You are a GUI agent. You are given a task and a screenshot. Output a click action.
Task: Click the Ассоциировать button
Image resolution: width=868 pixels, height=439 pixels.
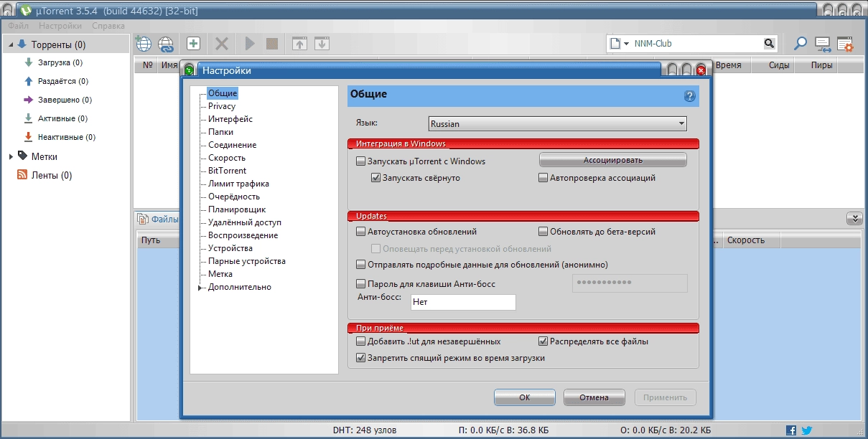613,160
